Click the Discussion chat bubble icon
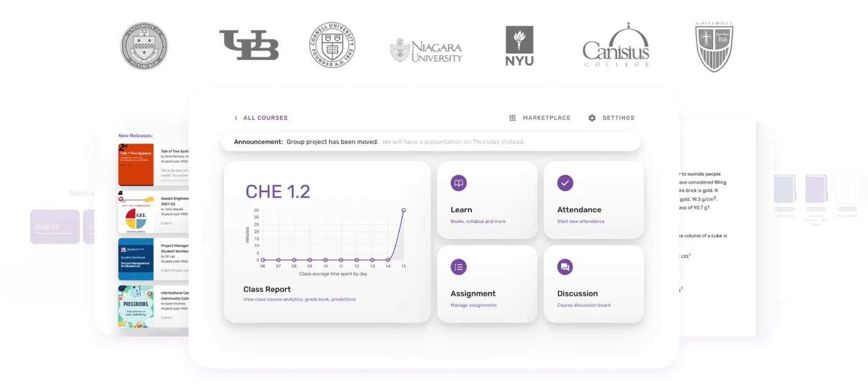 pos(565,267)
